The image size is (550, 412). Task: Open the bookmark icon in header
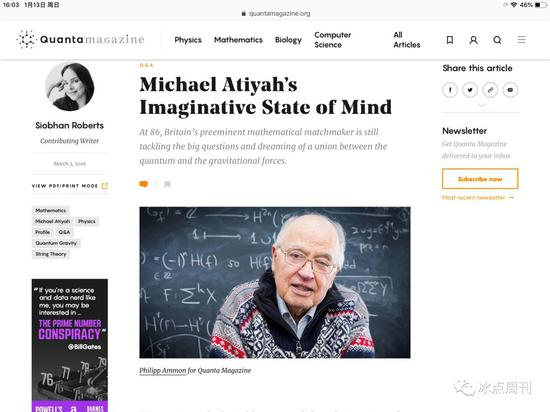450,40
